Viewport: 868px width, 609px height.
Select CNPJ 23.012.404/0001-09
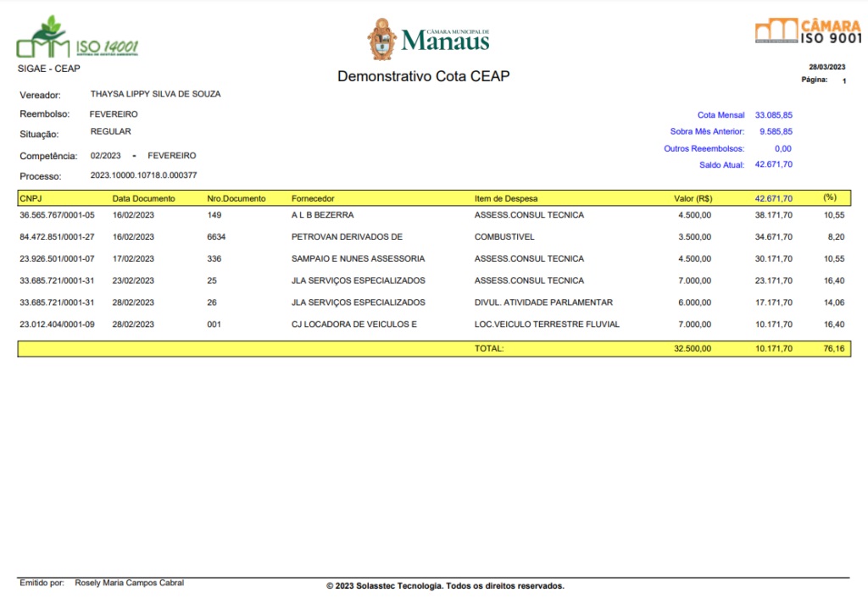coord(57,324)
